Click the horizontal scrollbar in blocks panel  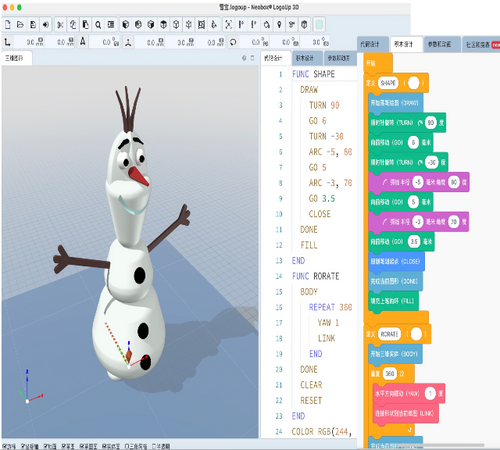click(441, 445)
